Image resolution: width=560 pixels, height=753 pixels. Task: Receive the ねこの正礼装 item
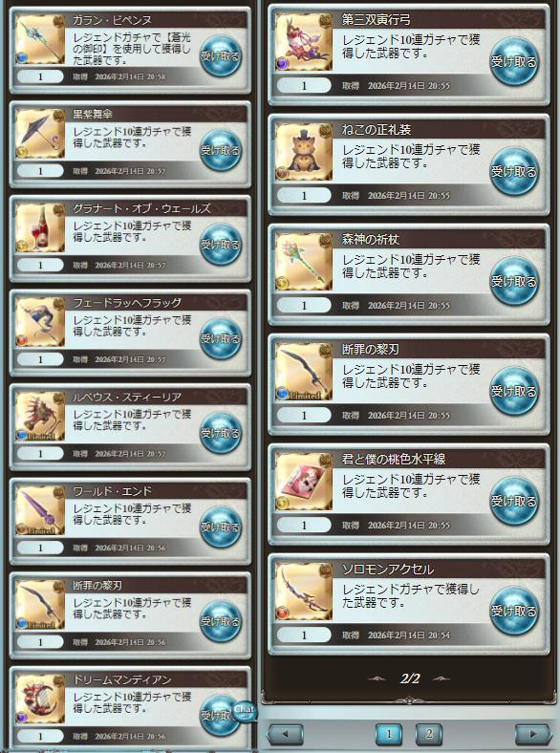pyautogui.click(x=513, y=171)
